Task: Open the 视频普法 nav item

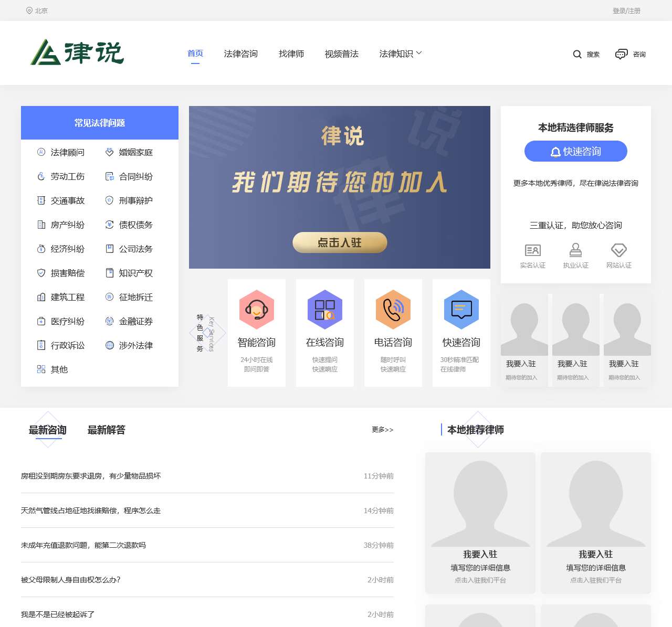Action: click(x=342, y=54)
